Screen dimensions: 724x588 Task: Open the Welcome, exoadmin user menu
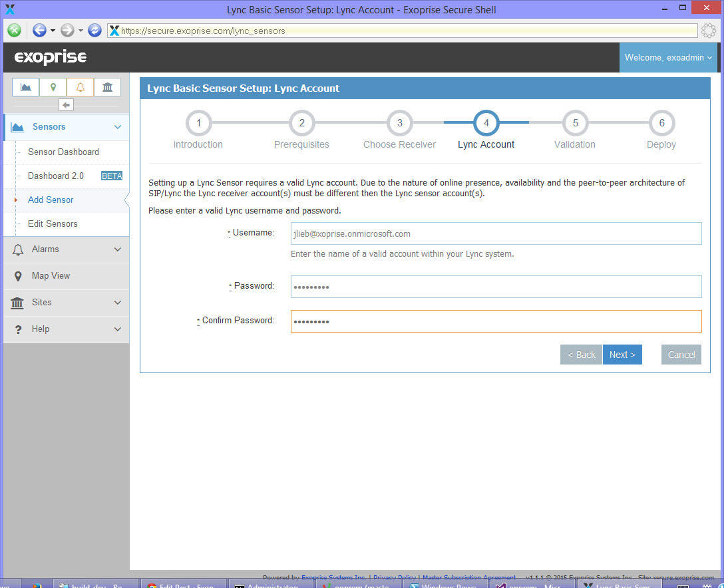[668, 58]
